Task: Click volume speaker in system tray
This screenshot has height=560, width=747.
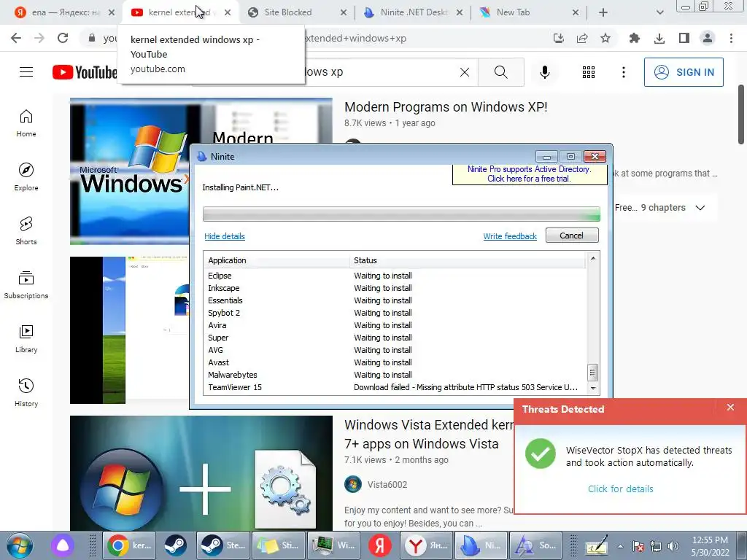Action: 673,546
